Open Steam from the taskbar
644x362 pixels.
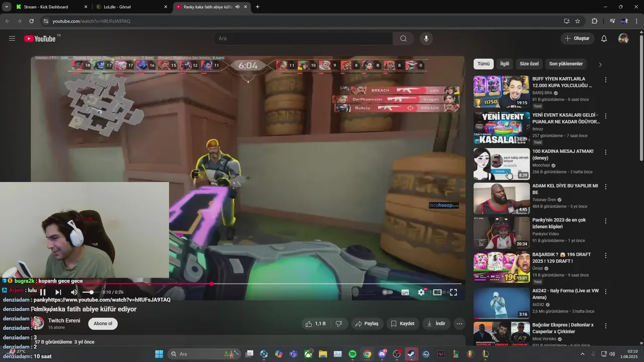pyautogui.click(x=412, y=354)
